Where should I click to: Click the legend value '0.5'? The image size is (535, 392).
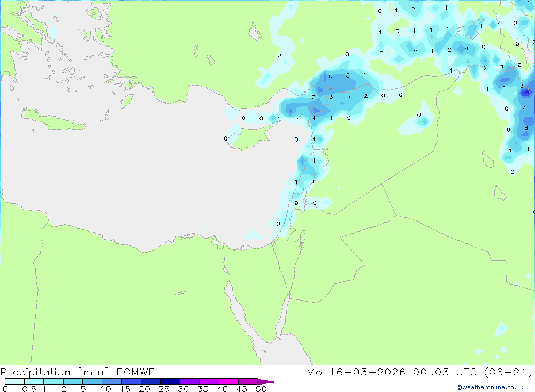29,389
